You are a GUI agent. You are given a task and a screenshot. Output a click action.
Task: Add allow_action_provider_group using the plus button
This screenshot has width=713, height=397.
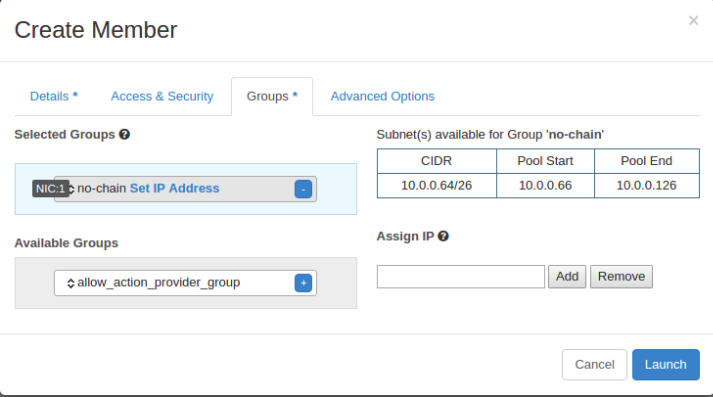point(303,283)
